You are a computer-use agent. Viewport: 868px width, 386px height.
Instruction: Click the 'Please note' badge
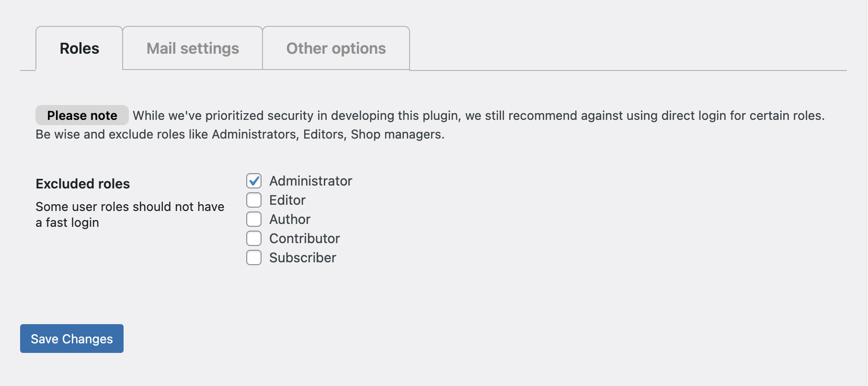(x=82, y=116)
